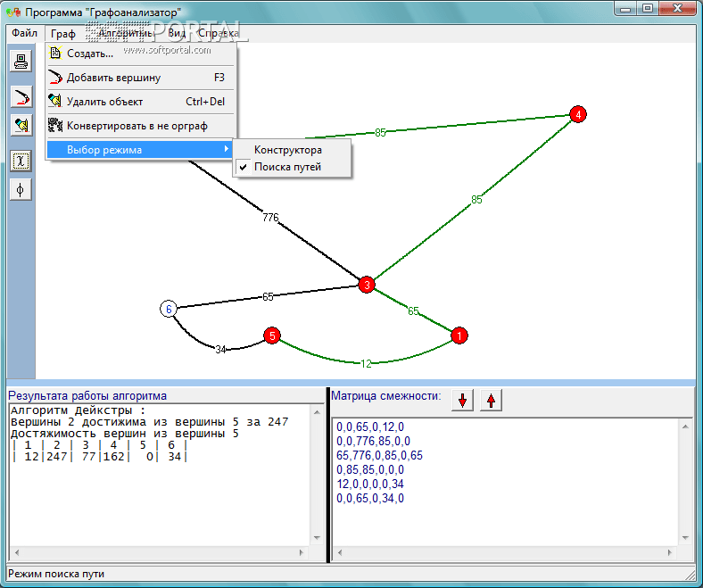Select graph vertex 1
The width and height of the screenshot is (703, 588).
pos(459,335)
